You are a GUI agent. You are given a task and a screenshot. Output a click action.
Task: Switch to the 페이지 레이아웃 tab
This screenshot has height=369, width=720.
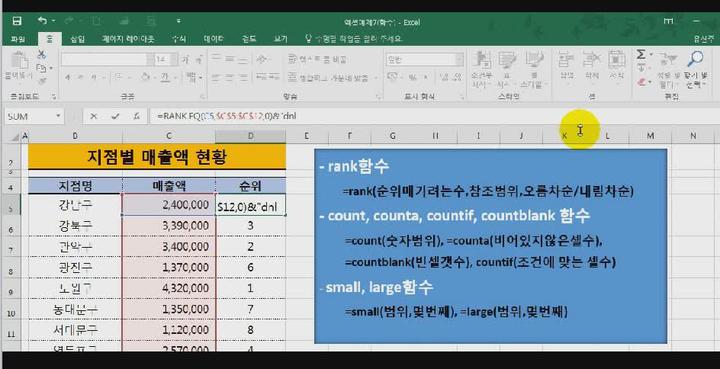pyautogui.click(x=128, y=39)
